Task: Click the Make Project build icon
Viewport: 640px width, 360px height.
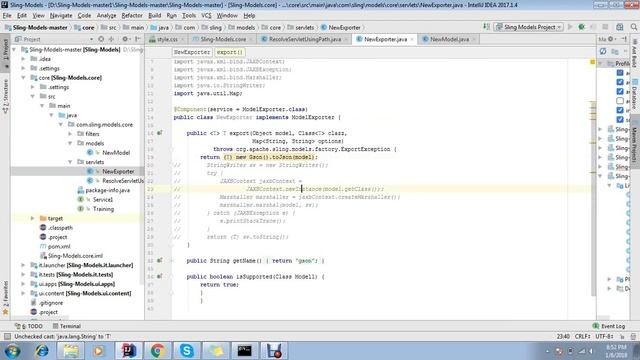Action: (486, 27)
